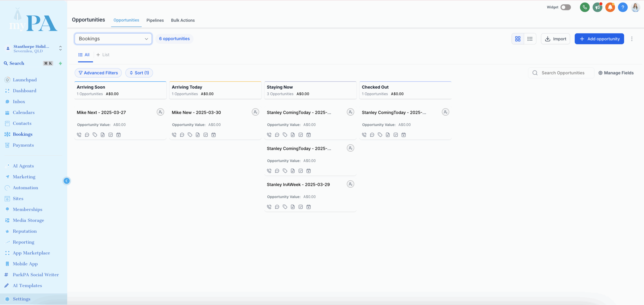Click the 6 opportunities count badge
The width and height of the screenshot is (644, 305).
[174, 39]
